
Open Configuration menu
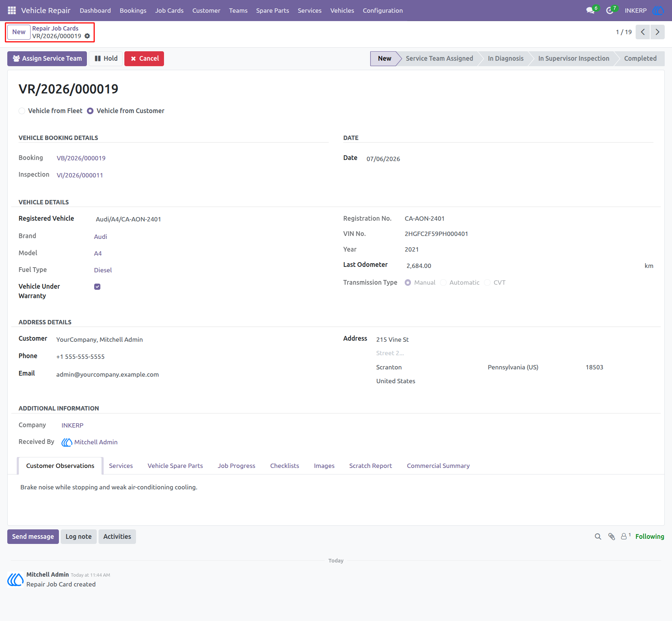click(x=383, y=11)
